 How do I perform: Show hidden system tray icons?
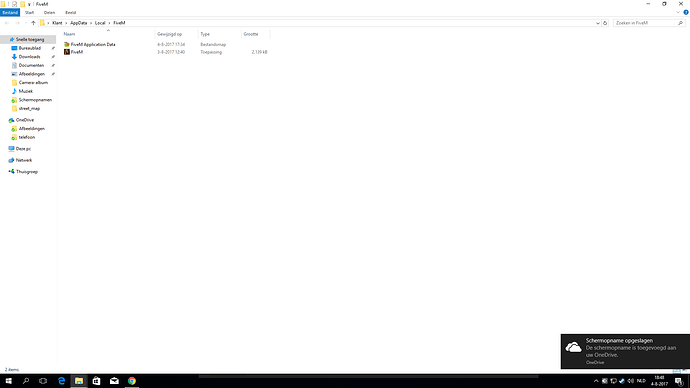pos(596,381)
